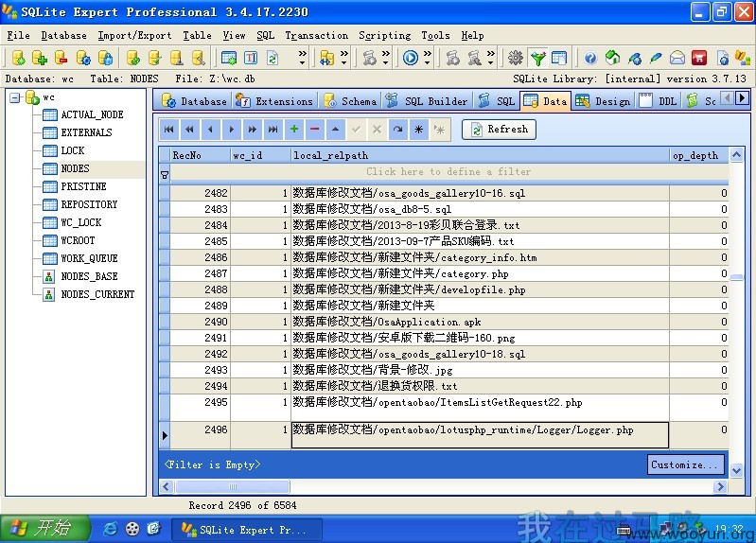Collapse the wc database tree node
Screen dimensions: 756x543
[15, 97]
